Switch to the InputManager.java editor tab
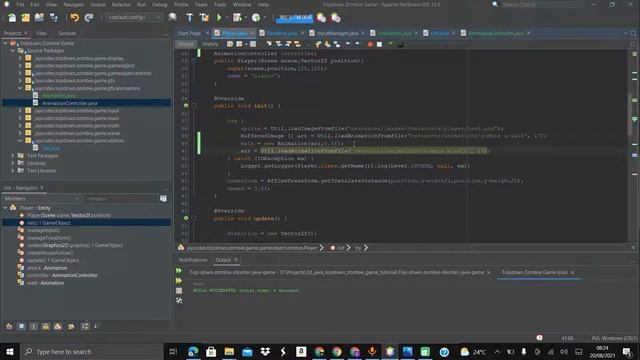This screenshot has height=360, width=640. pyautogui.click(x=337, y=33)
